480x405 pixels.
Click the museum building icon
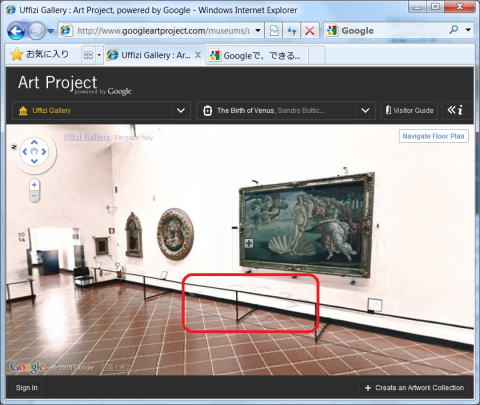(x=23, y=110)
